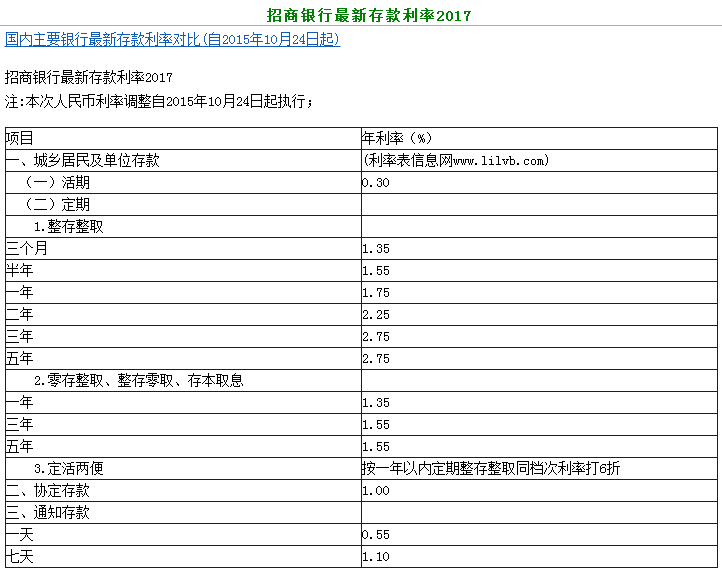This screenshot has height=578, width=722.
Task: Click the 1.55 rate for 半年
Action: coord(376,271)
